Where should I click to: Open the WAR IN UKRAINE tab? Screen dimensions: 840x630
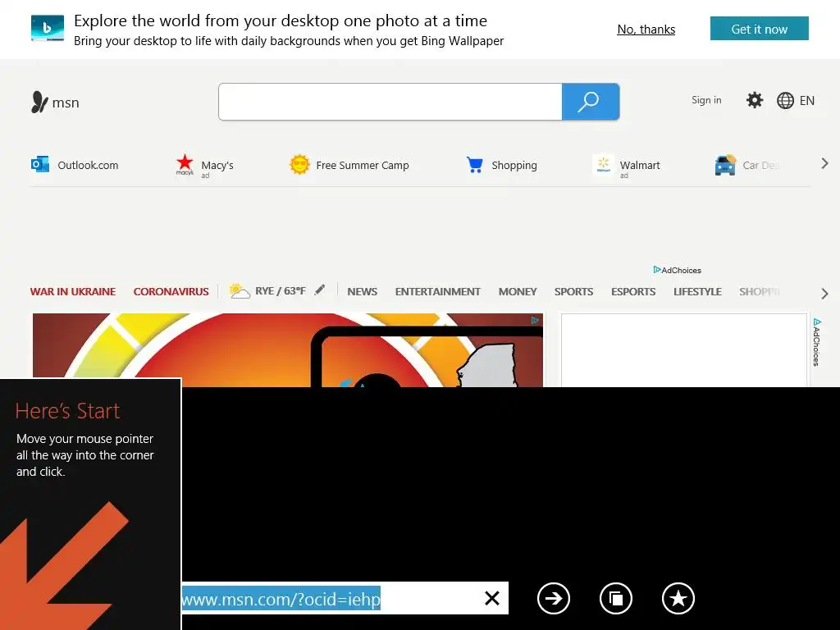[73, 291]
